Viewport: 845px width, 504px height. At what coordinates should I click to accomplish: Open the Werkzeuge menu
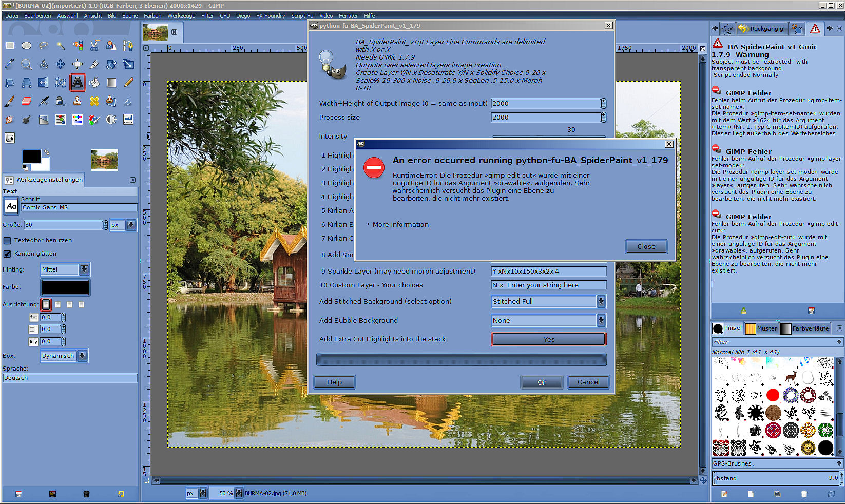181,16
